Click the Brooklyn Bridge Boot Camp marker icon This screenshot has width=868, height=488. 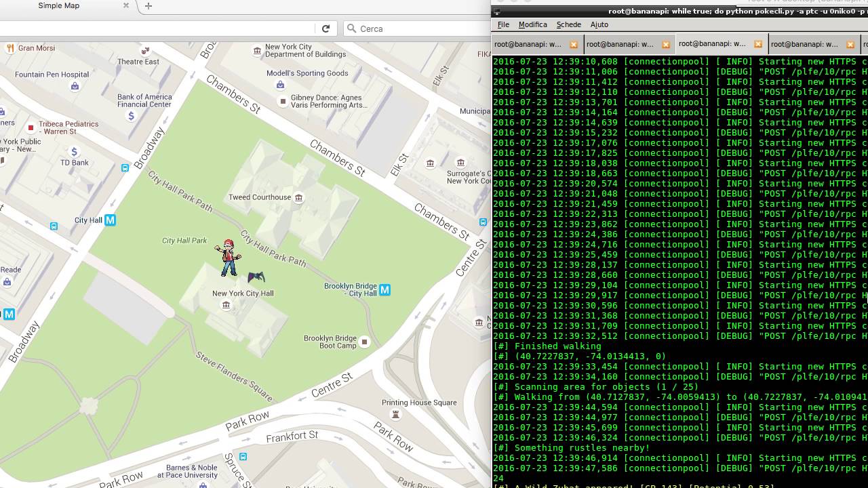364,342
